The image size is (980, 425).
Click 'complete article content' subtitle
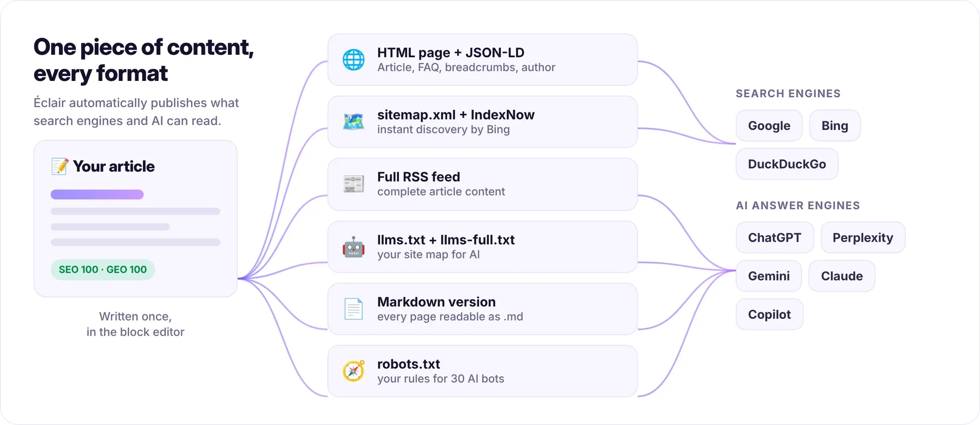pos(441,192)
